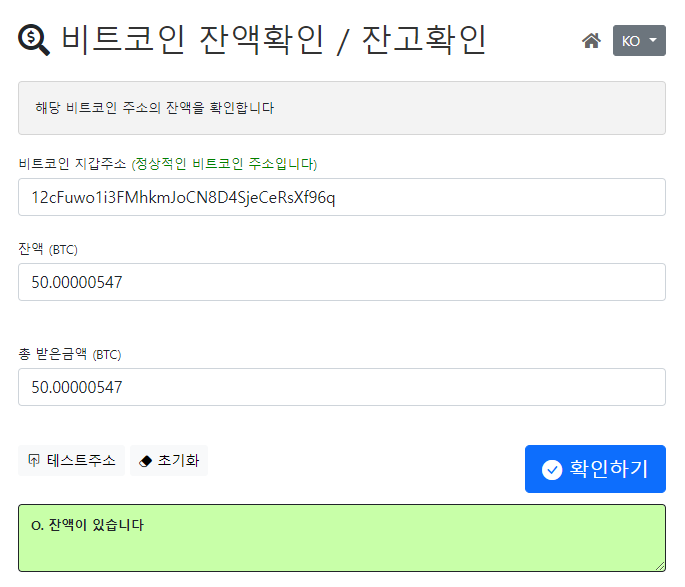Click the green result message box
The height and width of the screenshot is (587, 685).
coord(342,538)
